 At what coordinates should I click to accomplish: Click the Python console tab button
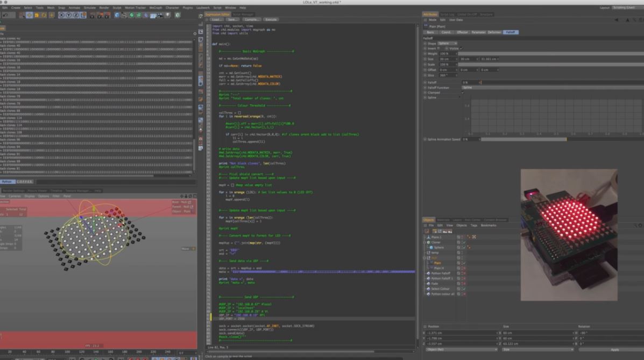click(x=8, y=182)
